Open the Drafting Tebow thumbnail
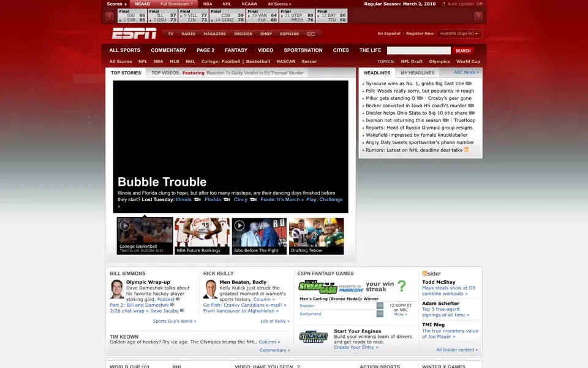 pos(316,236)
